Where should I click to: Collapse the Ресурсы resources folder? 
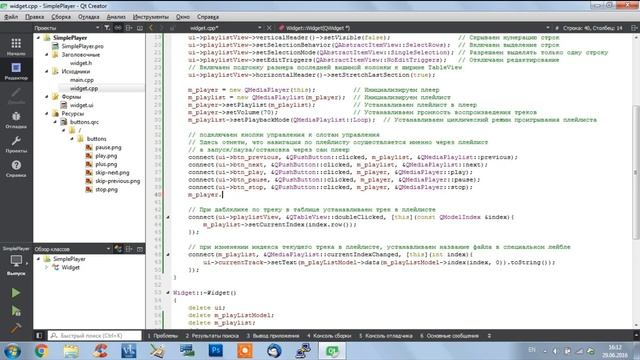[x=47, y=113]
